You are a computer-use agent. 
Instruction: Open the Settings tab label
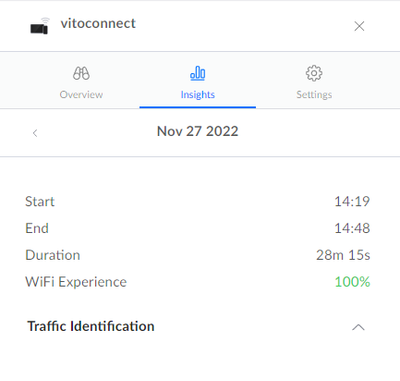tap(314, 95)
